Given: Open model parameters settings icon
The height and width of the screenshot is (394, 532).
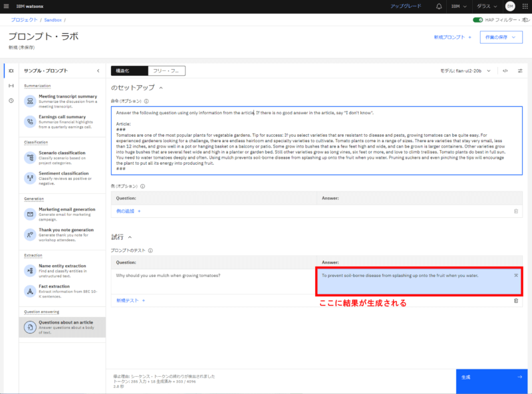Looking at the screenshot, I should 520,71.
